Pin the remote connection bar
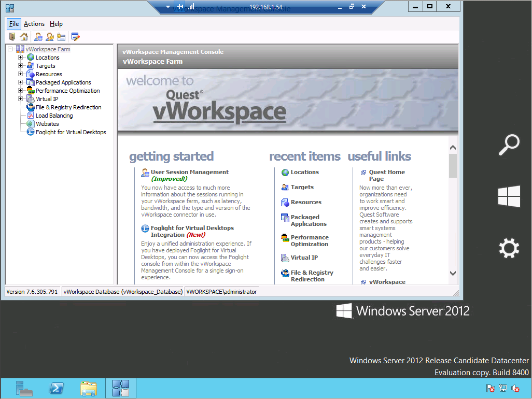 180,6
